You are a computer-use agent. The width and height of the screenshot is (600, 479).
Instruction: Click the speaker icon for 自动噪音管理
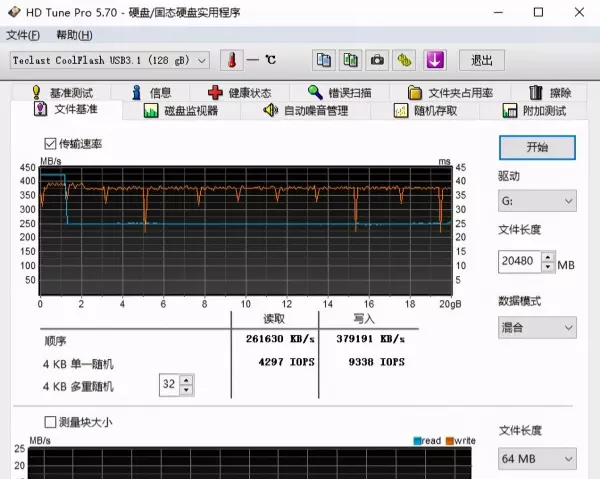pos(271,111)
